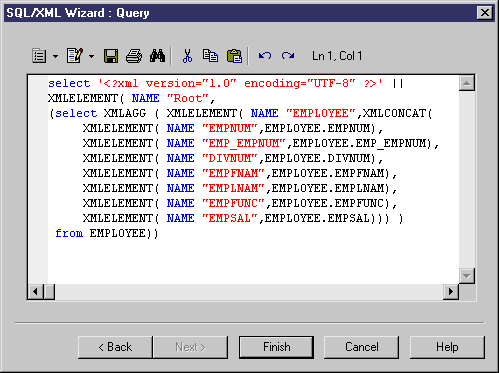499x373 pixels.
Task: Go to the previous wizard page with Back
Action: point(115,347)
